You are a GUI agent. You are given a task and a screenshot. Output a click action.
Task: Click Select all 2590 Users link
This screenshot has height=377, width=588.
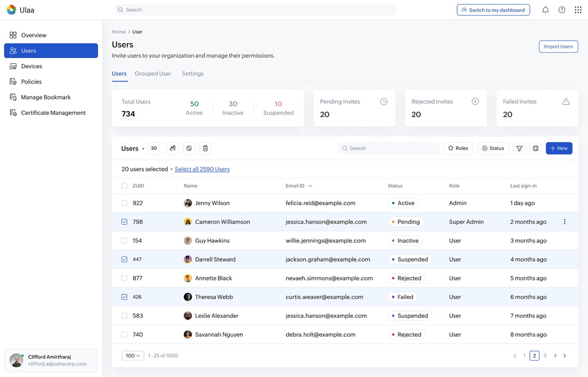coord(202,169)
